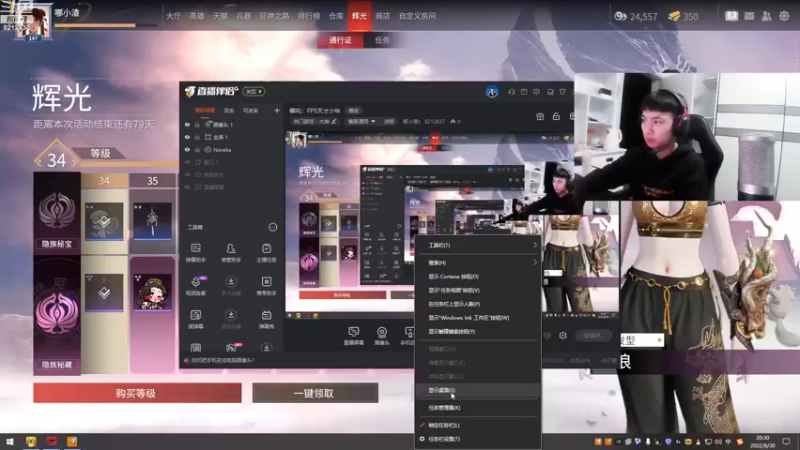Click the headset support icon in streaming app title bar
The image size is (800, 450).
[x=511, y=92]
